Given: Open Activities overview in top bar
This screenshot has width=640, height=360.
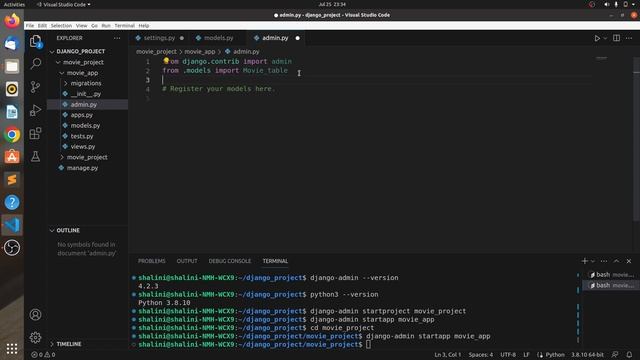Looking at the screenshot, I should pyautogui.click(x=14, y=4).
